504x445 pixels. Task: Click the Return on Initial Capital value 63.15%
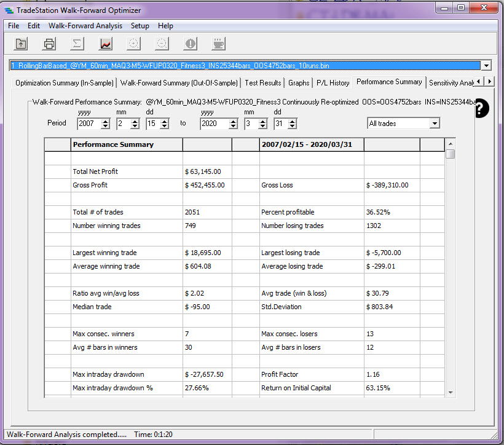pyautogui.click(x=378, y=388)
